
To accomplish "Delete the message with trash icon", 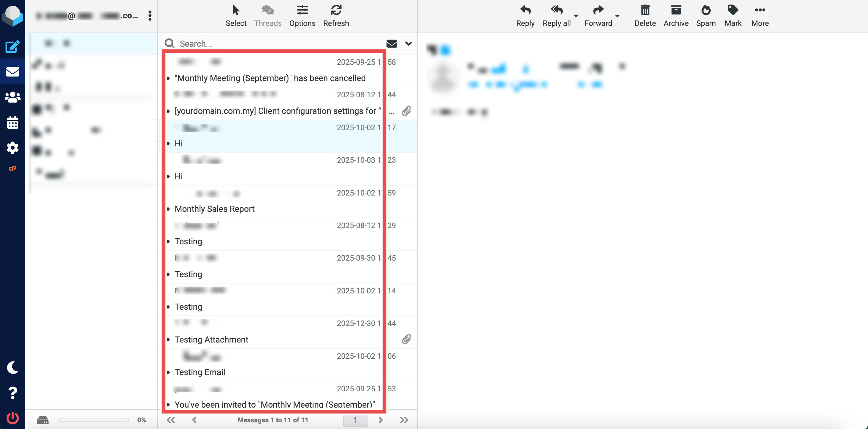I will [645, 15].
